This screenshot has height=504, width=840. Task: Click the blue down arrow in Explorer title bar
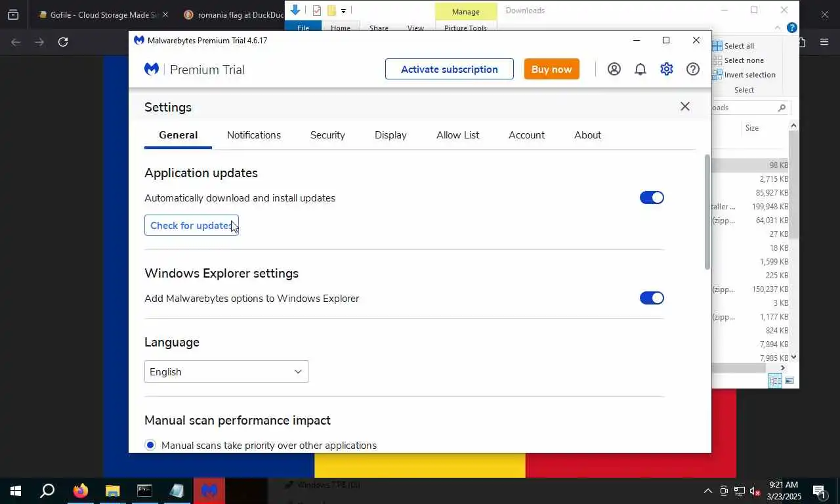pyautogui.click(x=295, y=10)
